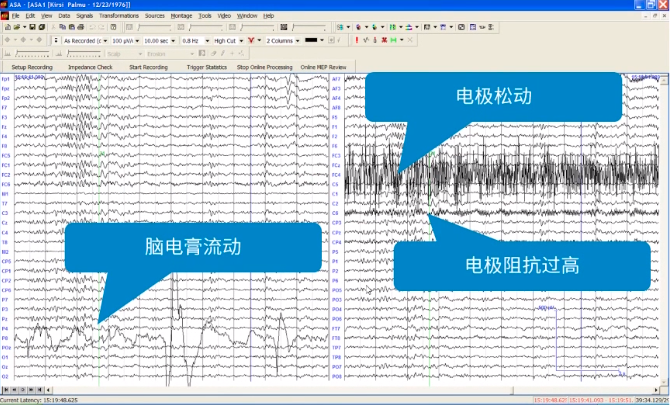Click the blue panel view icon
This screenshot has width=670, height=405.
473,27
